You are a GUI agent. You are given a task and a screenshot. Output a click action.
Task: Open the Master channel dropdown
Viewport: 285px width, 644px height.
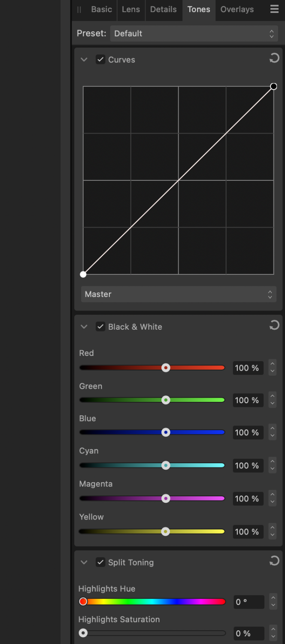coord(179,294)
